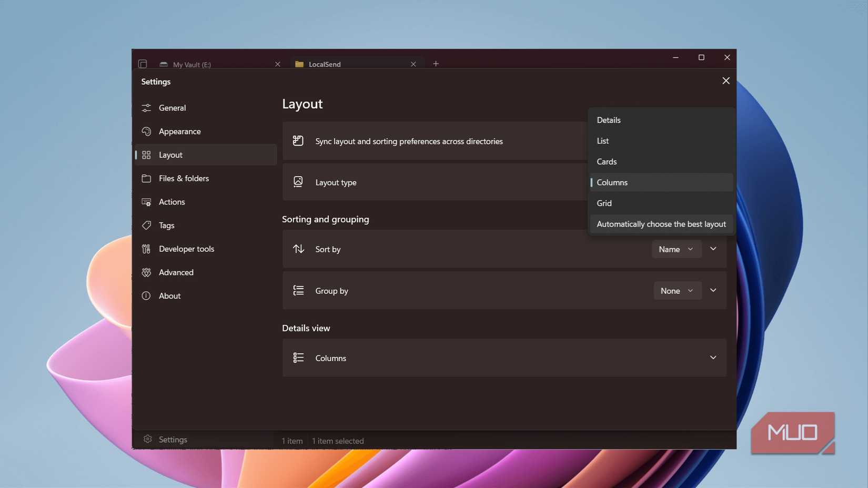Open the Group by None dropdown
868x488 pixels.
pos(677,290)
